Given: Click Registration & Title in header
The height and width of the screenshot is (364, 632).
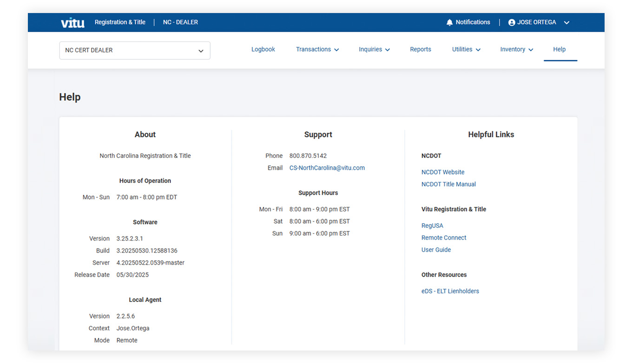Looking at the screenshot, I should click(120, 22).
